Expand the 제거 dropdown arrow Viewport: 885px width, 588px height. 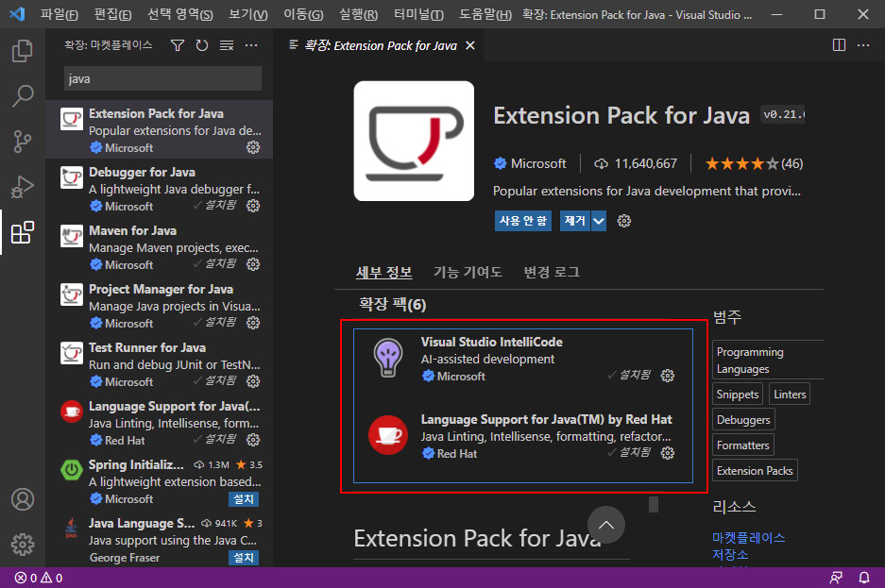point(598,221)
